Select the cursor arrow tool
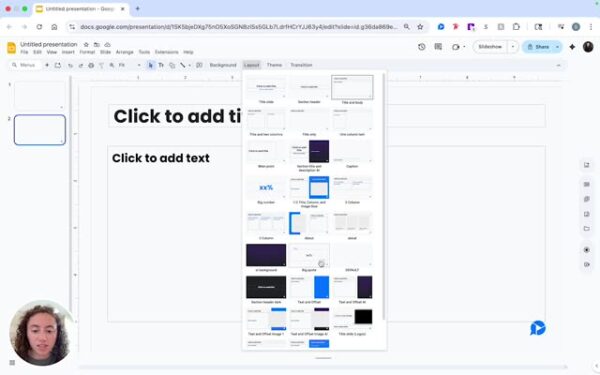 [x=150, y=65]
